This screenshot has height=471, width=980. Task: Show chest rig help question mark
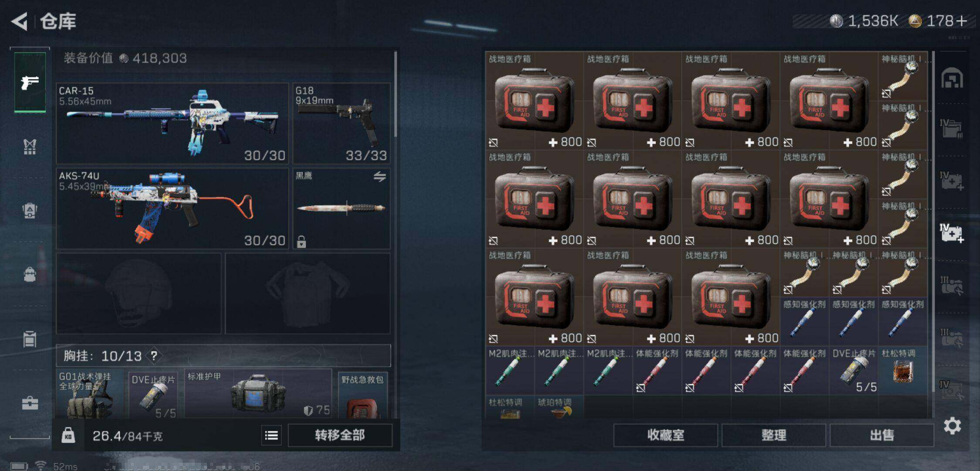click(x=154, y=356)
